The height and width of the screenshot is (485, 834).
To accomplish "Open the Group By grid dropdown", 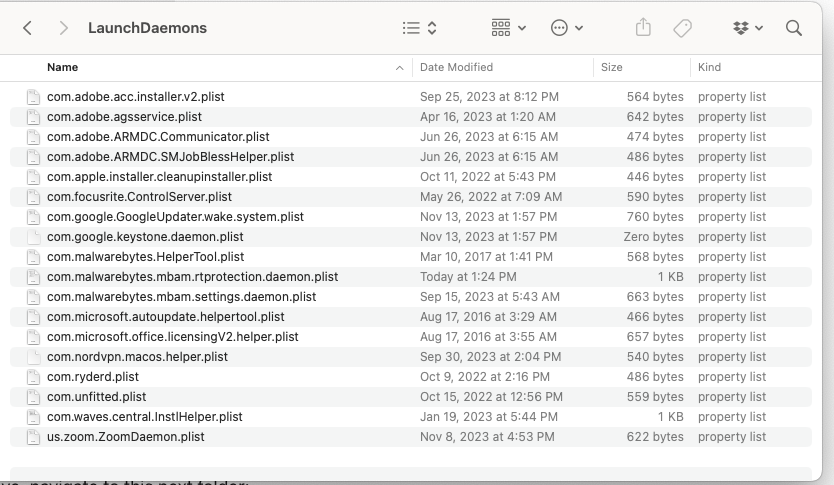I will [508, 28].
